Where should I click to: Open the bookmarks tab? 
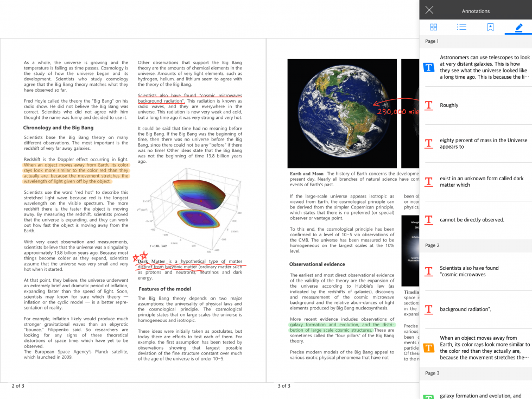[x=490, y=27]
